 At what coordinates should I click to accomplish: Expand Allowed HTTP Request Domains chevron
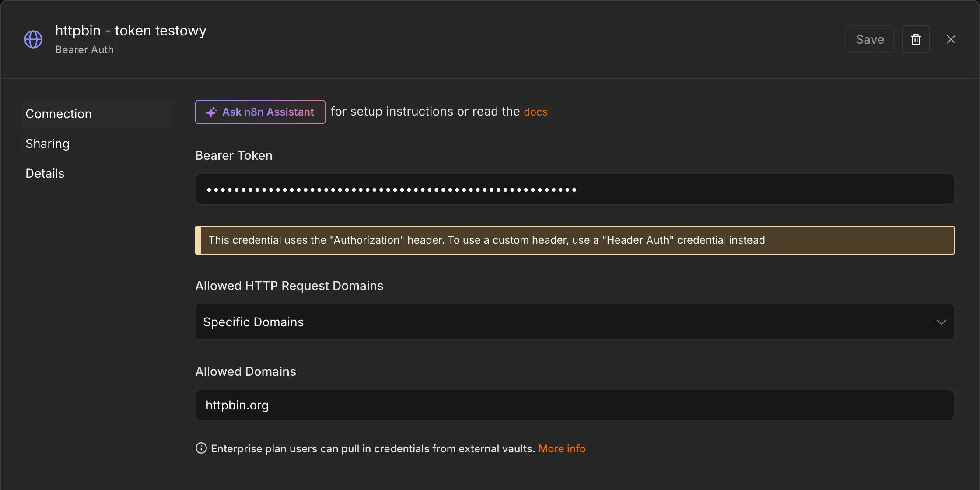pos(941,322)
